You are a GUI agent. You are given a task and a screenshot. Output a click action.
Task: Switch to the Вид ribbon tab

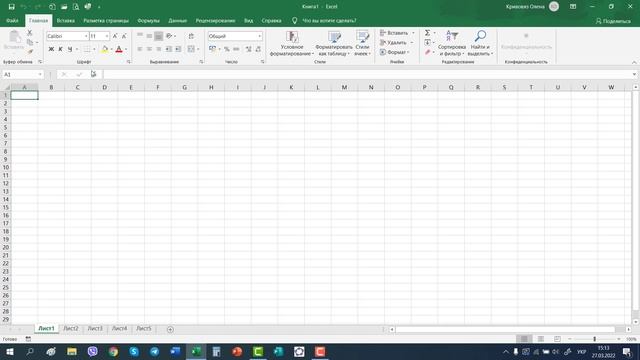pos(249,20)
